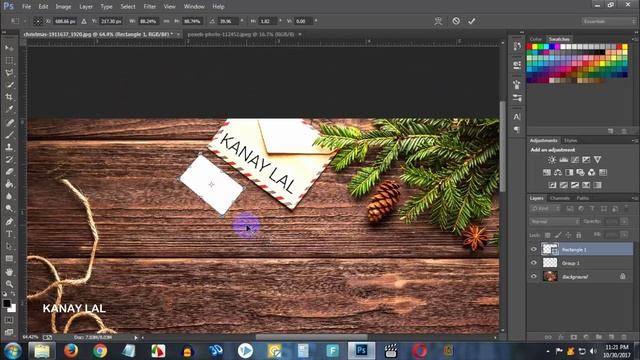Select the Crop tool

tap(9, 97)
